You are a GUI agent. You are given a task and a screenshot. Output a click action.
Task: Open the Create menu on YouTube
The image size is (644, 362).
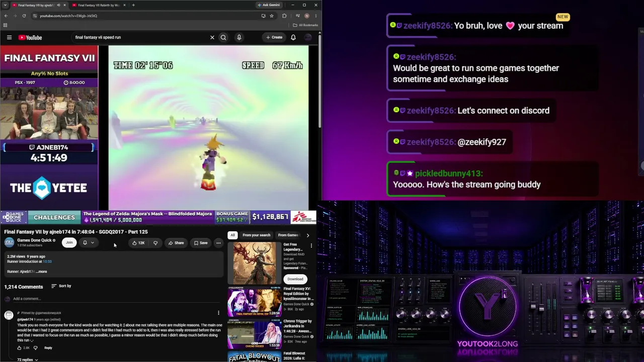(x=275, y=37)
